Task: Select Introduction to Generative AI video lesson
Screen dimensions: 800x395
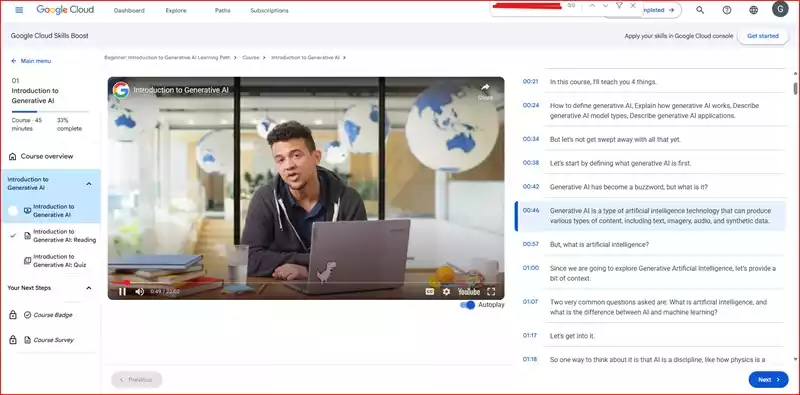Action: tap(54, 211)
